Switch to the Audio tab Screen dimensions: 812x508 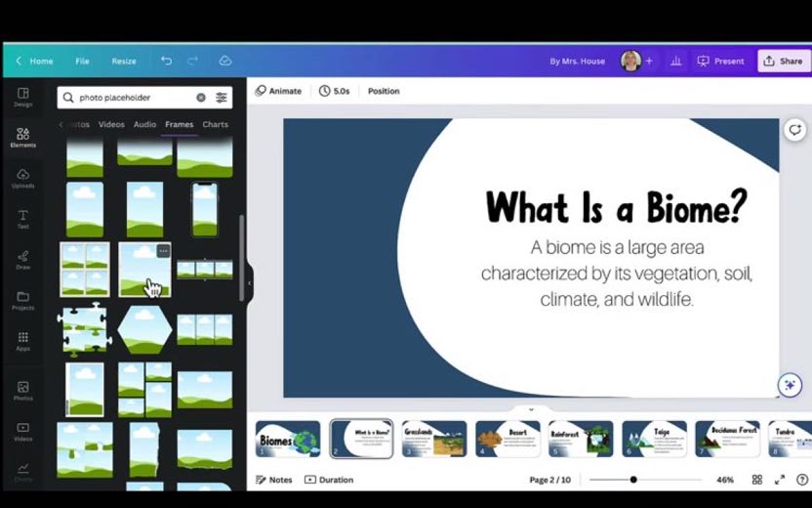tap(144, 124)
